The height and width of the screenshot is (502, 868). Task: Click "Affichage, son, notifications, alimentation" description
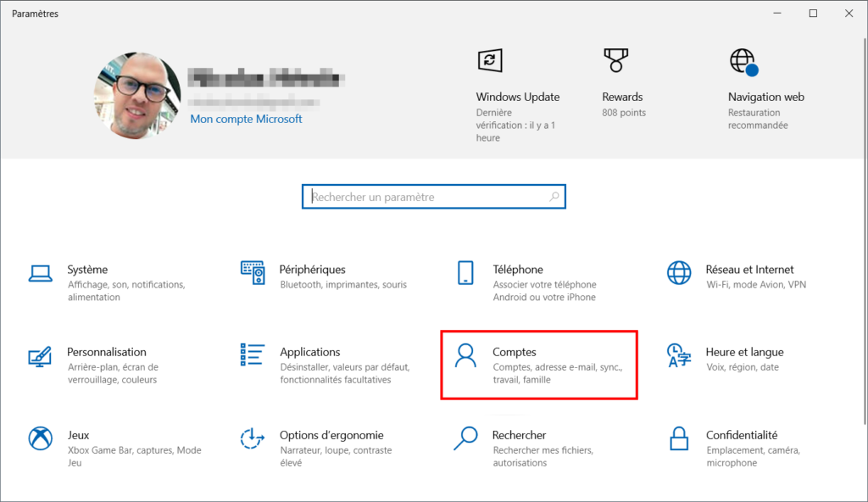(126, 291)
